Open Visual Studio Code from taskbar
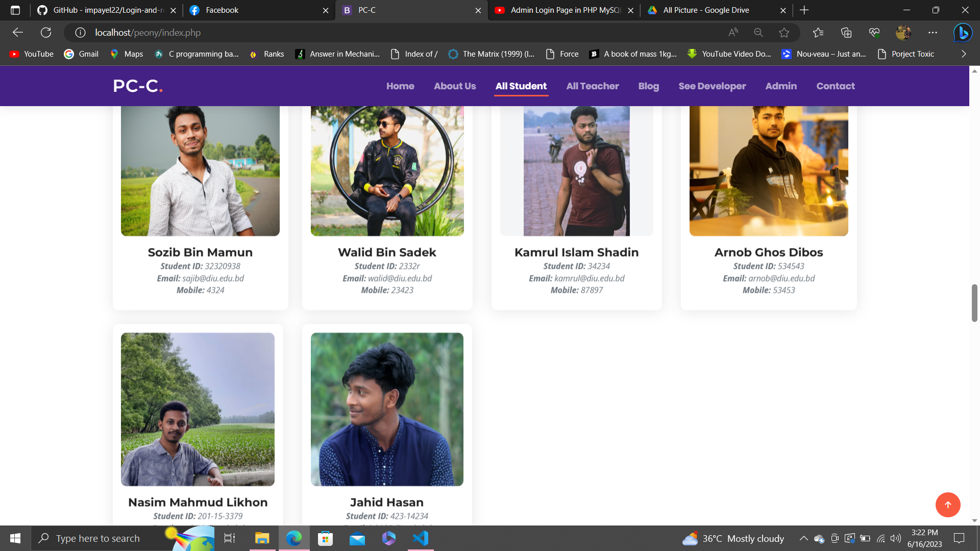The image size is (980, 551). click(421, 538)
